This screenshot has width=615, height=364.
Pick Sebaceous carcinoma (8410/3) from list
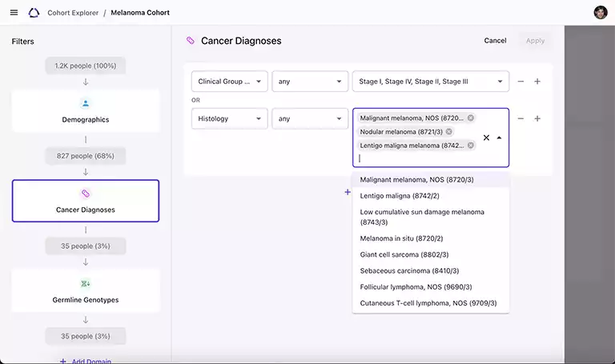[409, 270]
